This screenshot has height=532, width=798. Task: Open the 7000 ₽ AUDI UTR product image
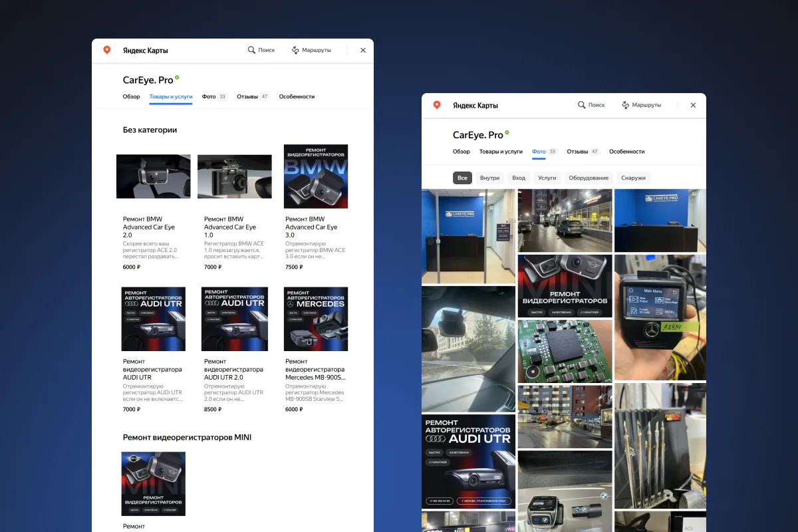[154, 319]
